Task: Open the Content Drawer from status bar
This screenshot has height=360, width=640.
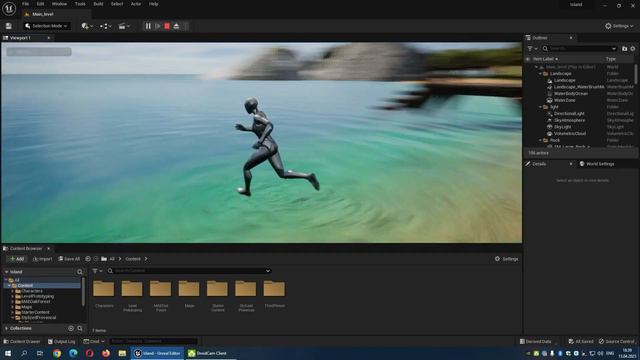Action: 22,342
